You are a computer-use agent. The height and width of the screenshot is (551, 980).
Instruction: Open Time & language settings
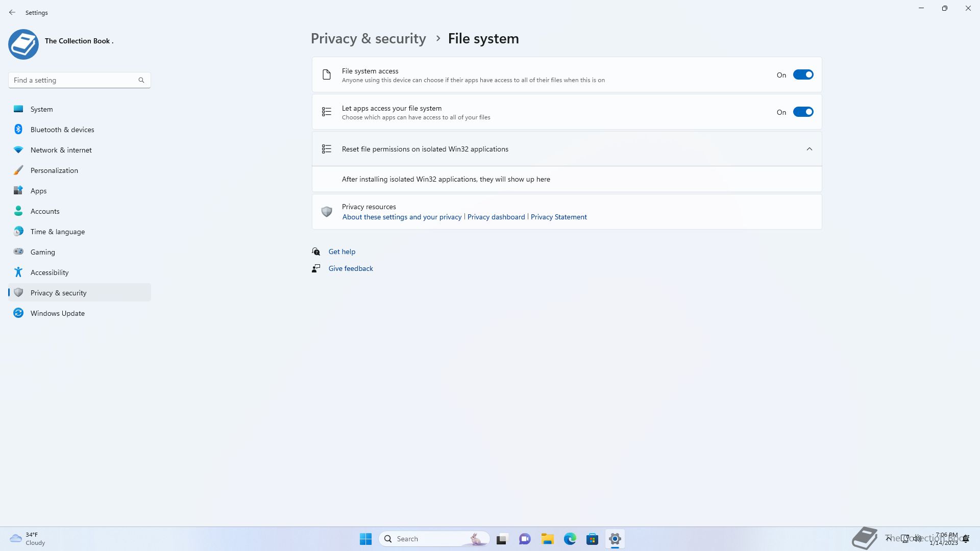[x=80, y=232]
